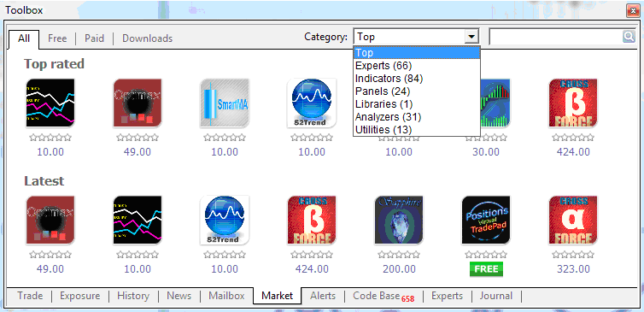Switch to the Paid tab

click(x=94, y=38)
